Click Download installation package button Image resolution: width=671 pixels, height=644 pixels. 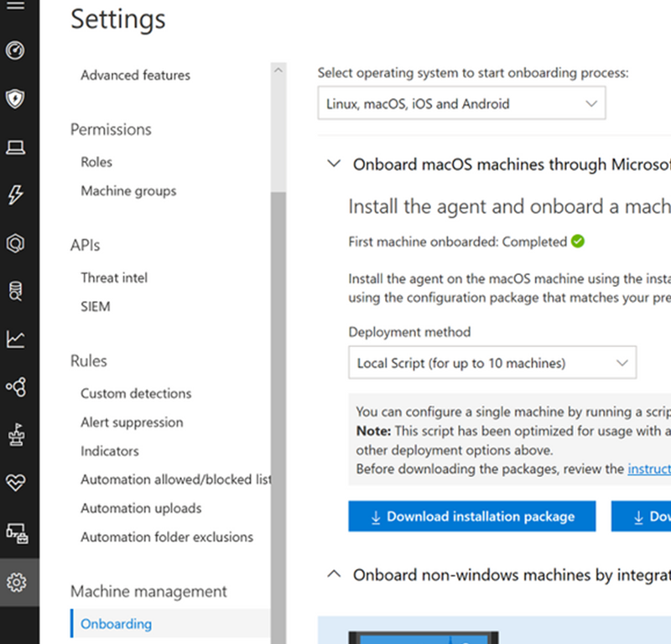coord(471,517)
